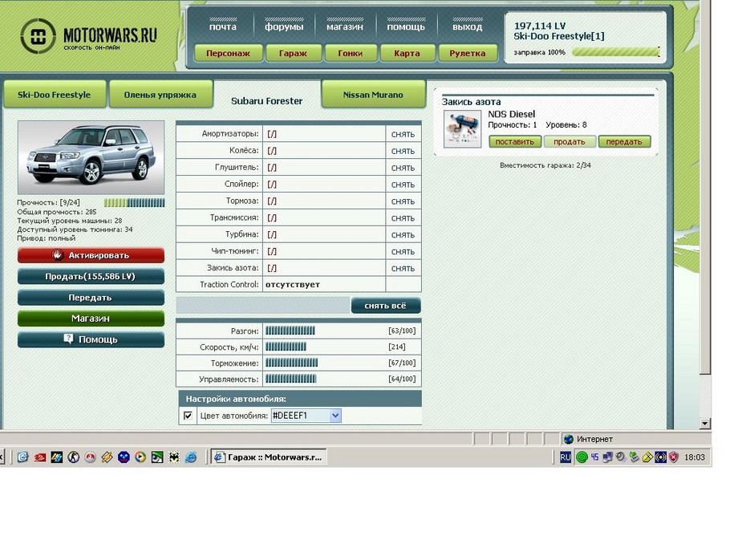
Task: Remove Спойлер via снять
Action: 403,185
